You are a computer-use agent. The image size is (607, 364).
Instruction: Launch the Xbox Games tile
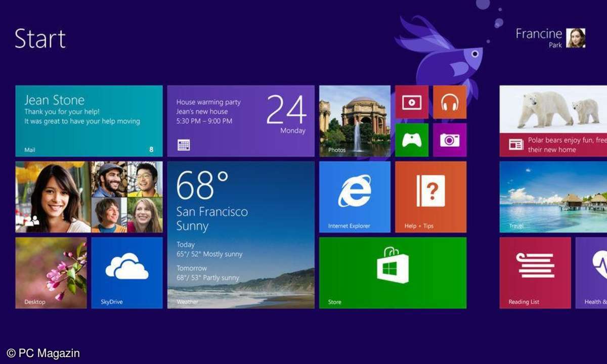point(412,140)
